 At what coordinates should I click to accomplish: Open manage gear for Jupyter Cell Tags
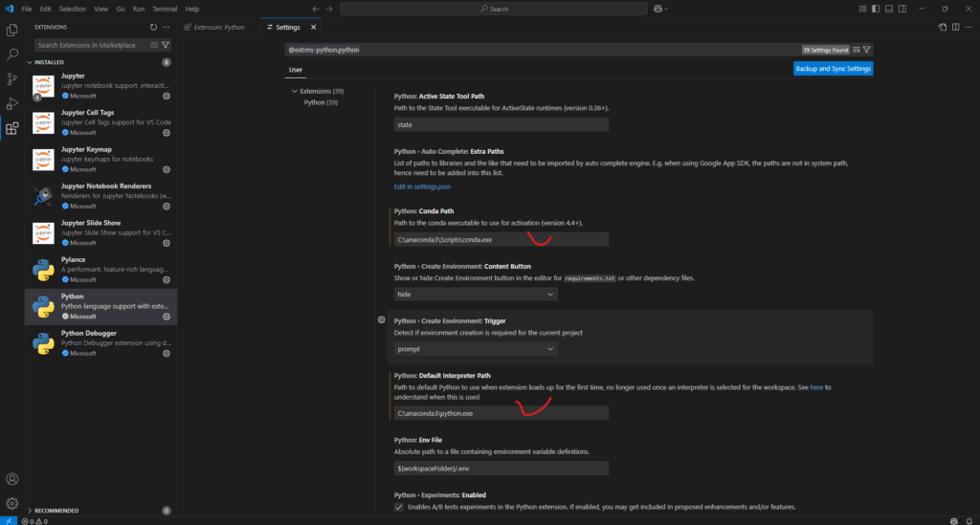[167, 133]
